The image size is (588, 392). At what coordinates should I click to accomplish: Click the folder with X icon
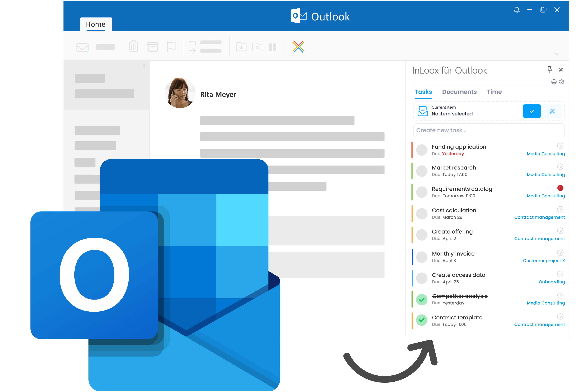[257, 47]
